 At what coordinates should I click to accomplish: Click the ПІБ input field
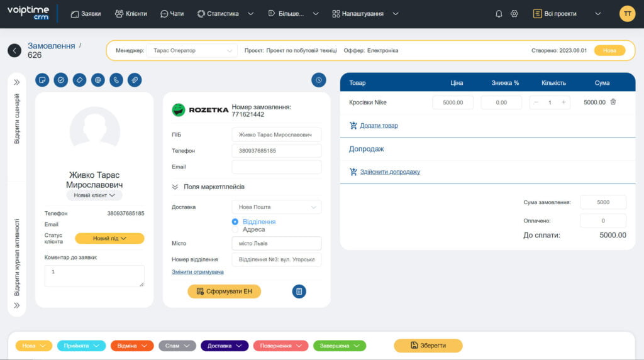coord(277,134)
